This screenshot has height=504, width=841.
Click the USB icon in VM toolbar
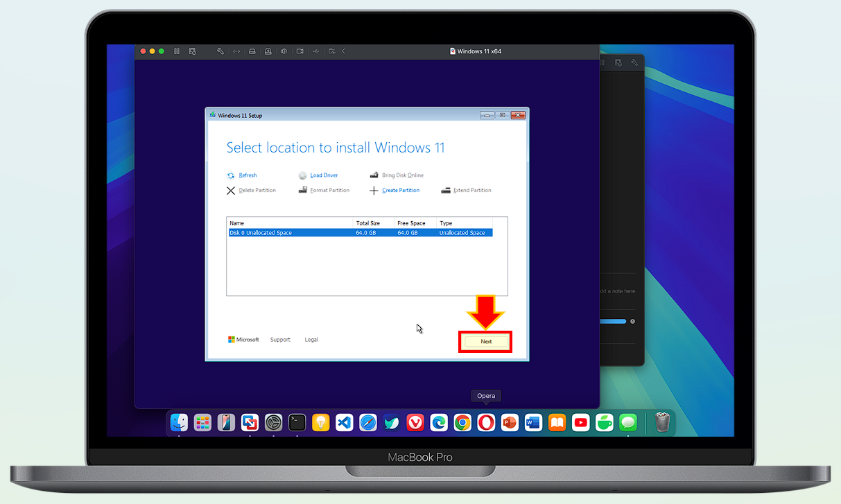pyautogui.click(x=316, y=51)
